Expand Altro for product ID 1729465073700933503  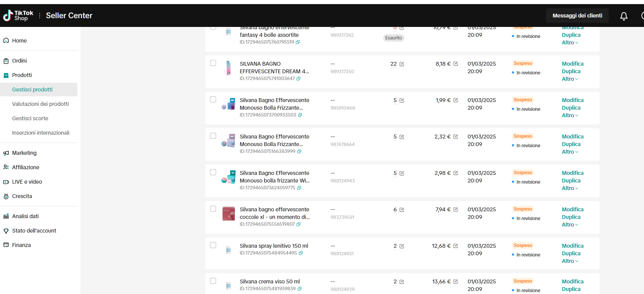(x=570, y=115)
